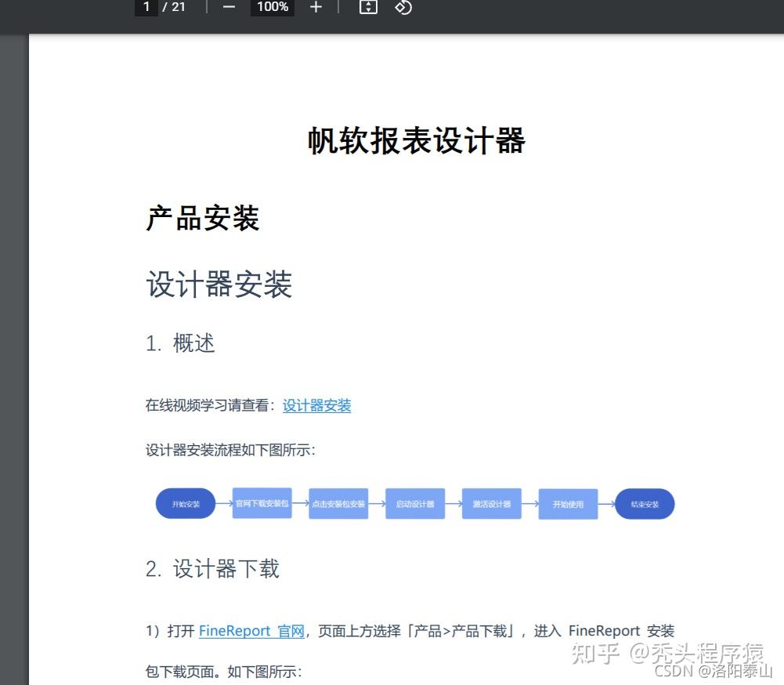Click the 开始使用 flowchart step
Viewport: 784px width, 685px height.
pyautogui.click(x=568, y=504)
